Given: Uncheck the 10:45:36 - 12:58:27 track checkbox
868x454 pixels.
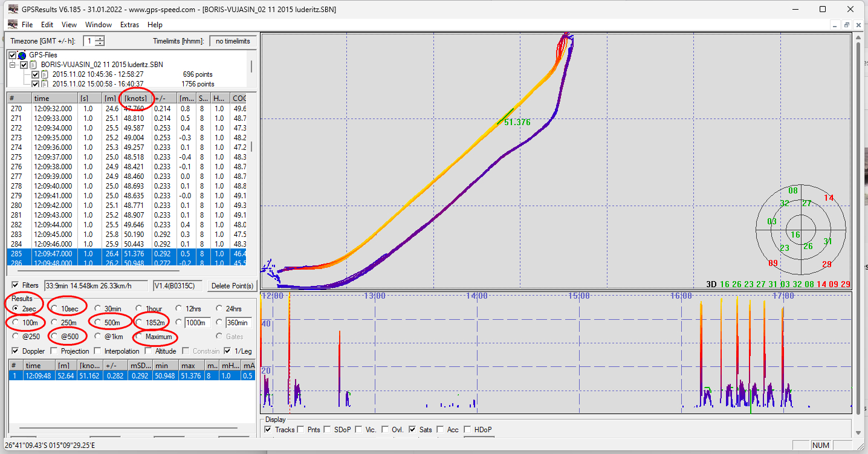Looking at the screenshot, I should point(35,74).
